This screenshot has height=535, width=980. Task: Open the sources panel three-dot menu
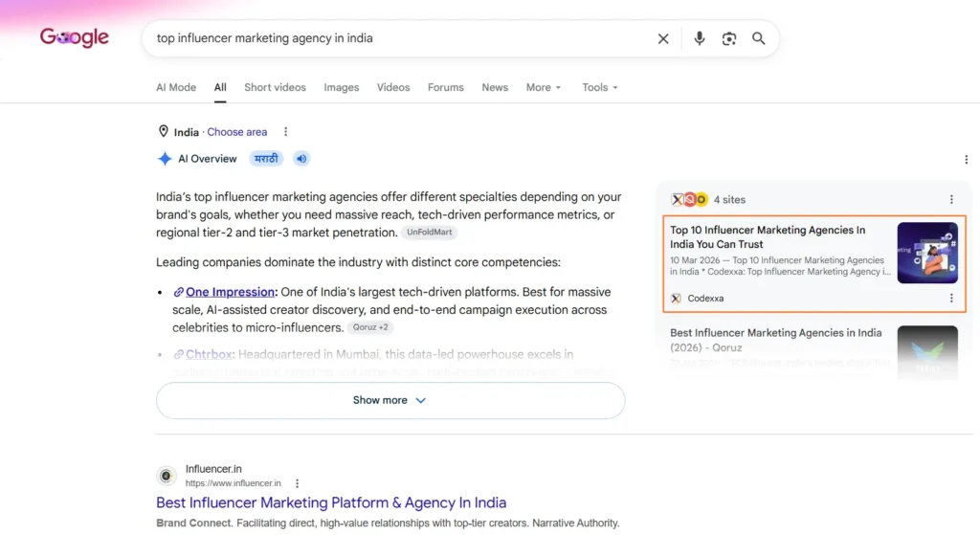click(x=951, y=199)
